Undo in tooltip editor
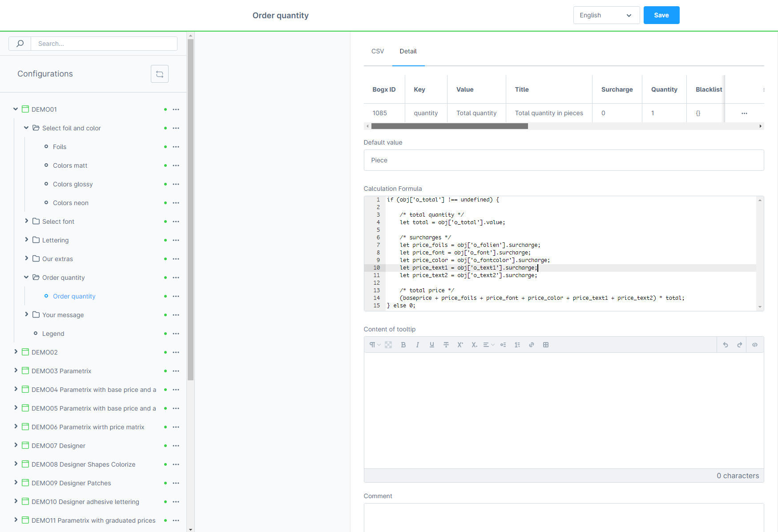Image resolution: width=778 pixels, height=532 pixels. point(726,345)
